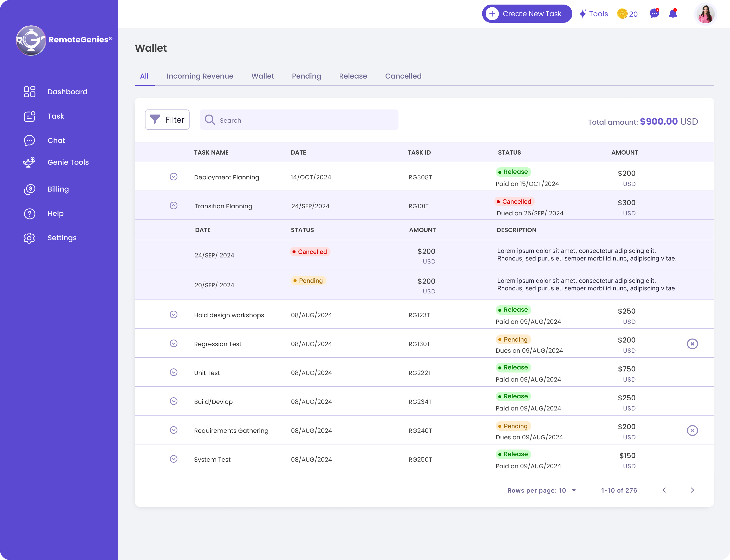The image size is (730, 560).
Task: Click the Create New Task button
Action: [x=526, y=14]
